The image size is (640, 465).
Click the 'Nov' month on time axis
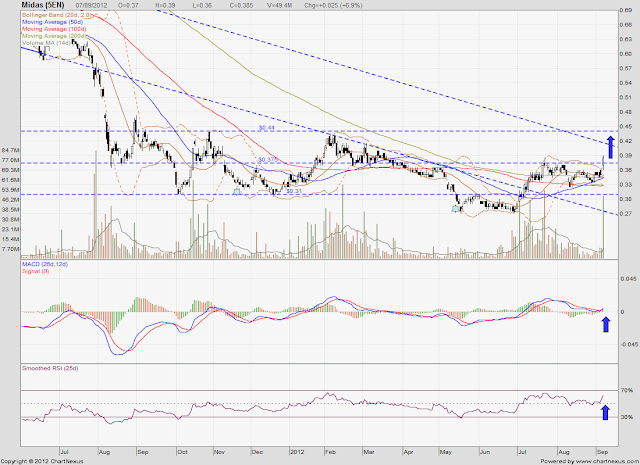pyautogui.click(x=220, y=452)
